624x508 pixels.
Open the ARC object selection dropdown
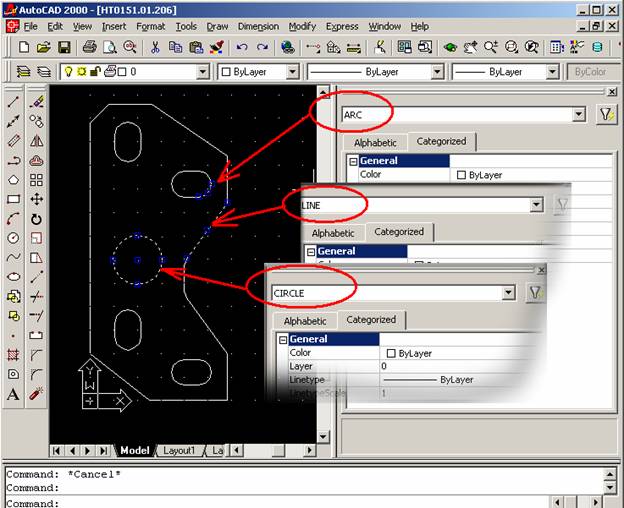click(x=579, y=115)
